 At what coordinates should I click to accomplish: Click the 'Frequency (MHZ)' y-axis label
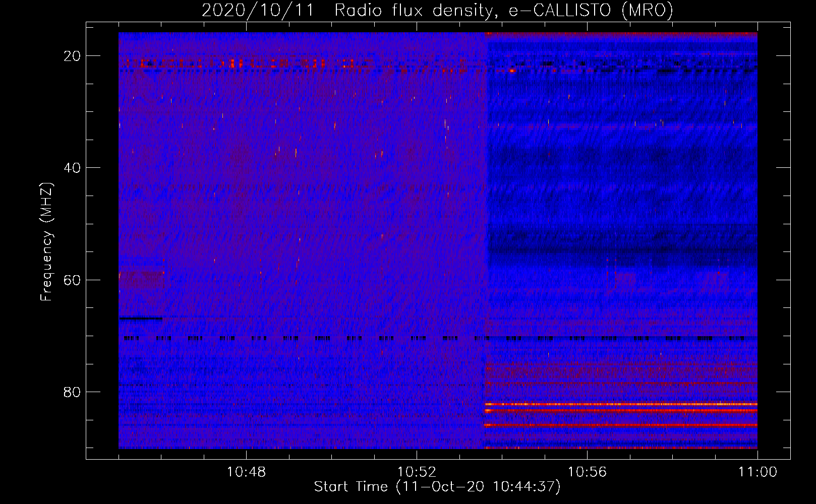coord(46,242)
